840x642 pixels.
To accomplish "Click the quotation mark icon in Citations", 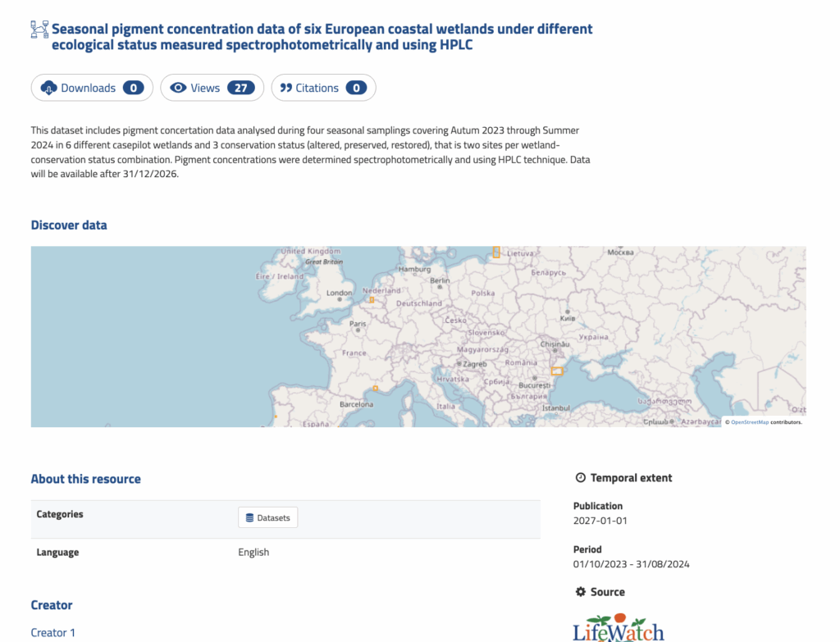I will coord(286,88).
